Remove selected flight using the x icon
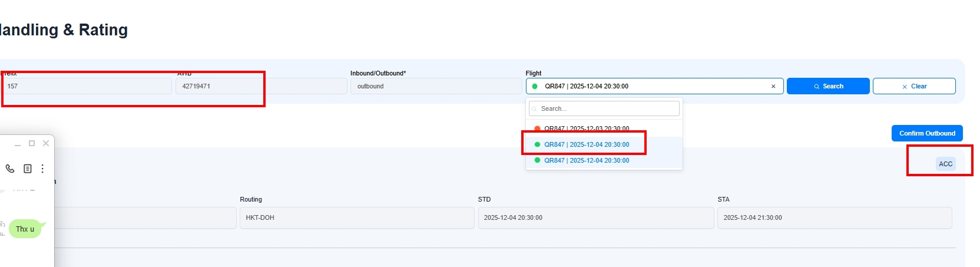980x267 pixels. click(x=773, y=86)
